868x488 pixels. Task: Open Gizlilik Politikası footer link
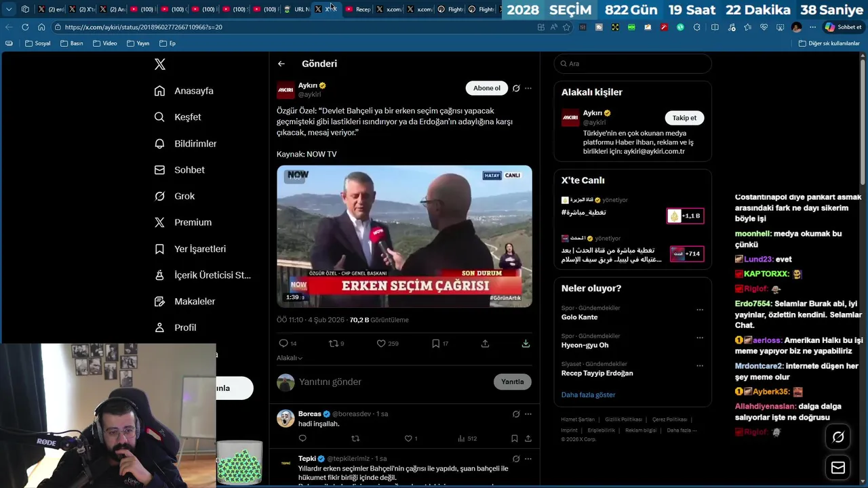click(x=623, y=420)
